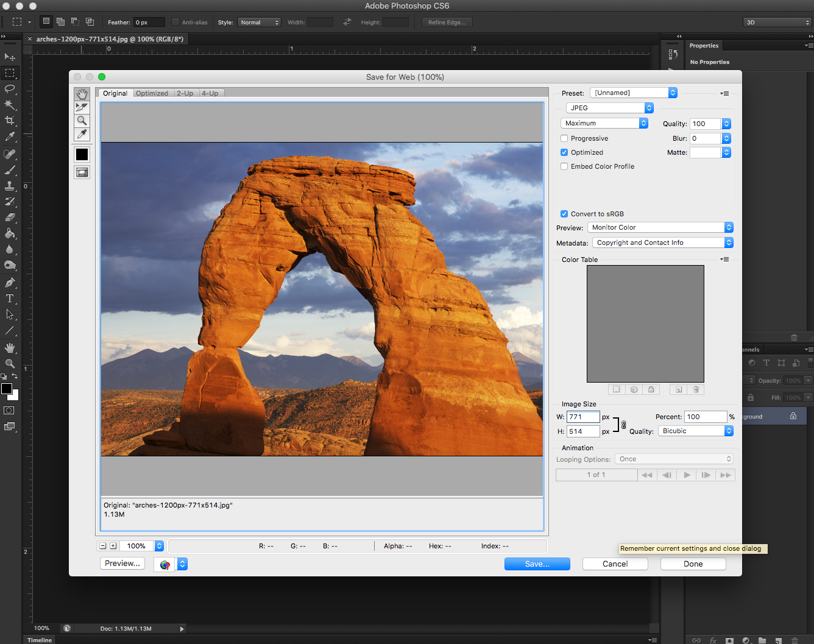Viewport: 814px width, 644px height.
Task: Select the Hand tool in main Photoshop toolbar
Action: coord(10,348)
